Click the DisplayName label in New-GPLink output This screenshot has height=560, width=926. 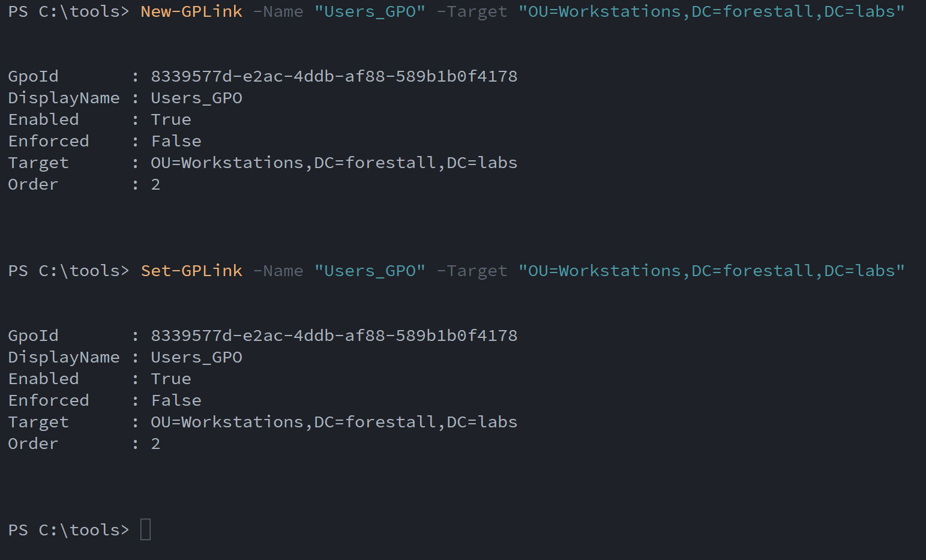pos(64,98)
